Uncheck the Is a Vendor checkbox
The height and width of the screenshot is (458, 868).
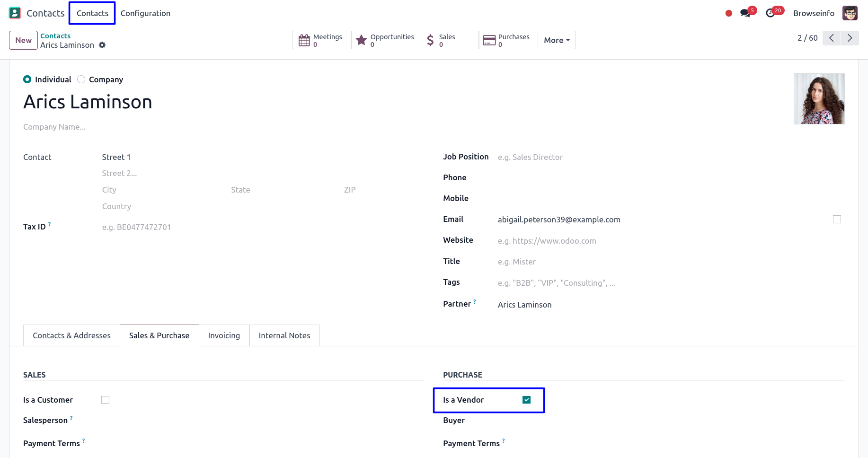point(526,400)
